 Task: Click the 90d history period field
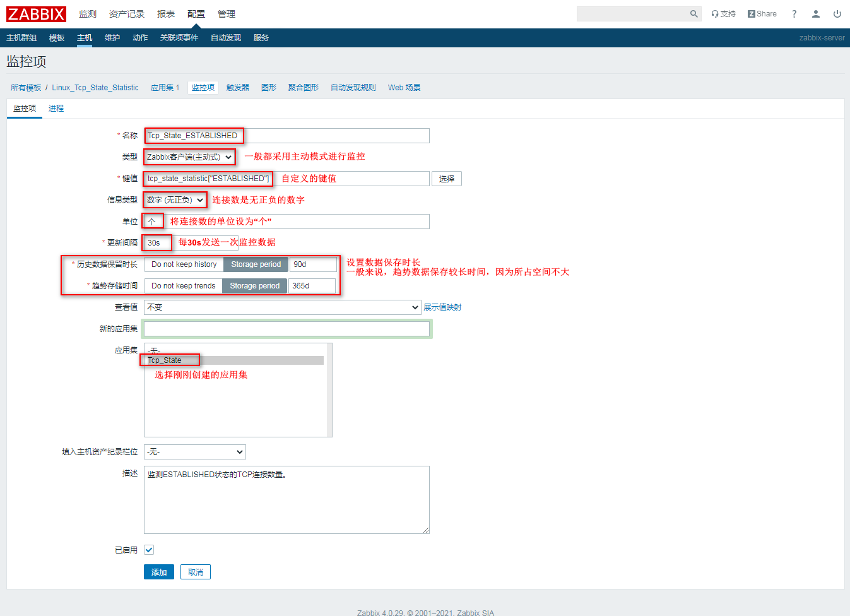[x=313, y=264]
